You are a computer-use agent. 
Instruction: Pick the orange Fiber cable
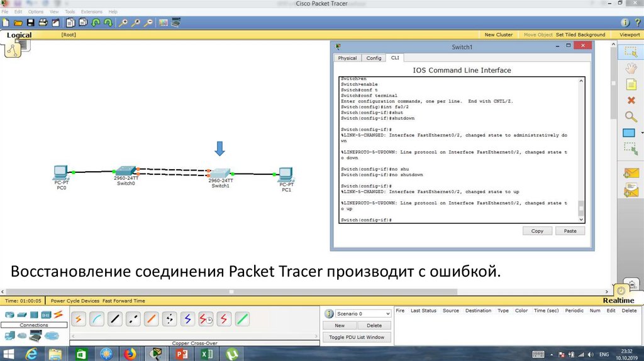tap(151, 319)
